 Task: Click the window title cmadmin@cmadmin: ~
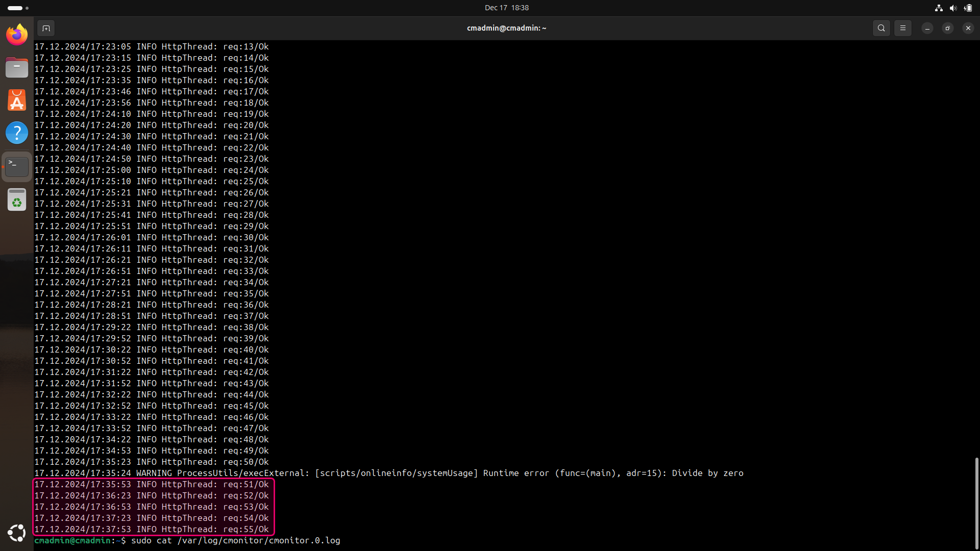tap(506, 28)
